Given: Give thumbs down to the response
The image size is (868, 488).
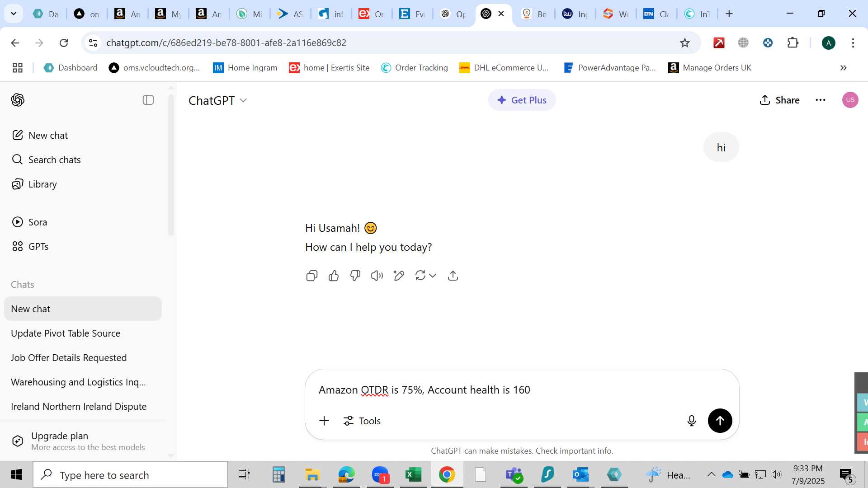Looking at the screenshot, I should point(355,276).
